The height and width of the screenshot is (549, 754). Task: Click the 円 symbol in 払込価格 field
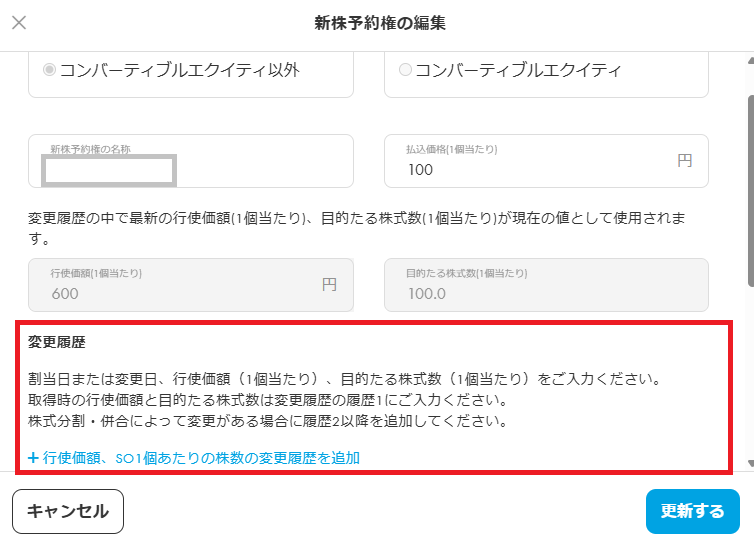(684, 160)
